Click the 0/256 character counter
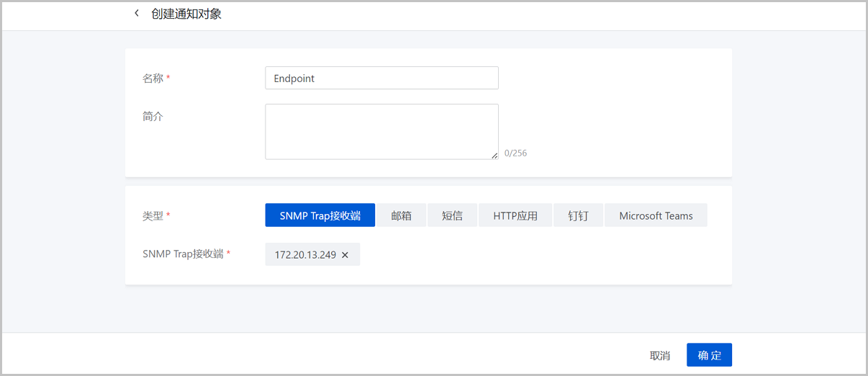 (515, 153)
